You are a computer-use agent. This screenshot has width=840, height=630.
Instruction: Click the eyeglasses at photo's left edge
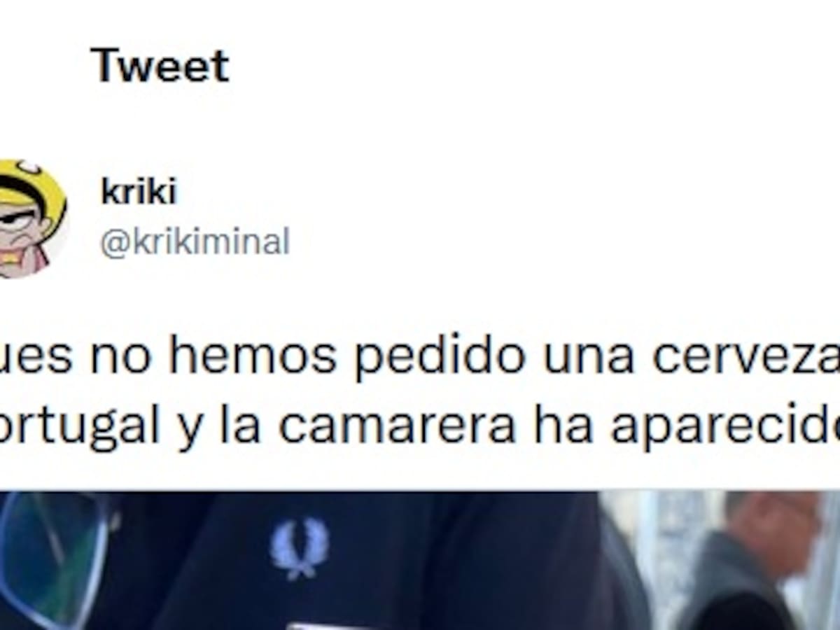tap(52, 560)
